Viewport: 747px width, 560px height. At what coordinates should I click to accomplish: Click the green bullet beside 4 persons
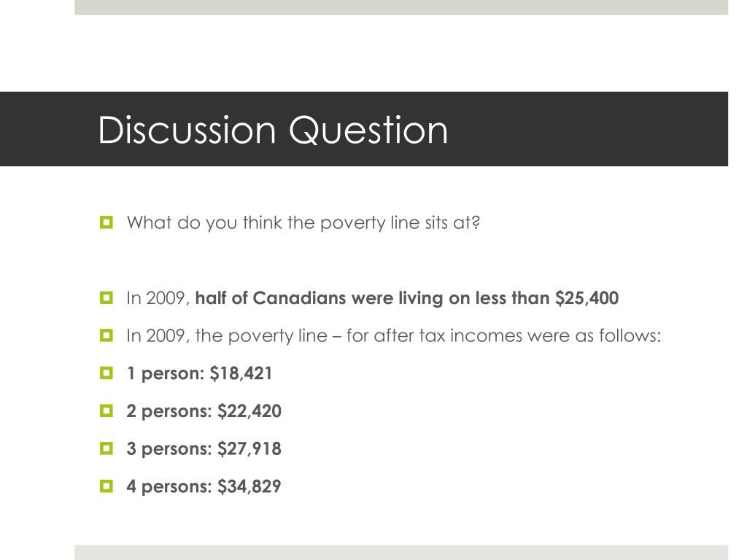click(107, 486)
